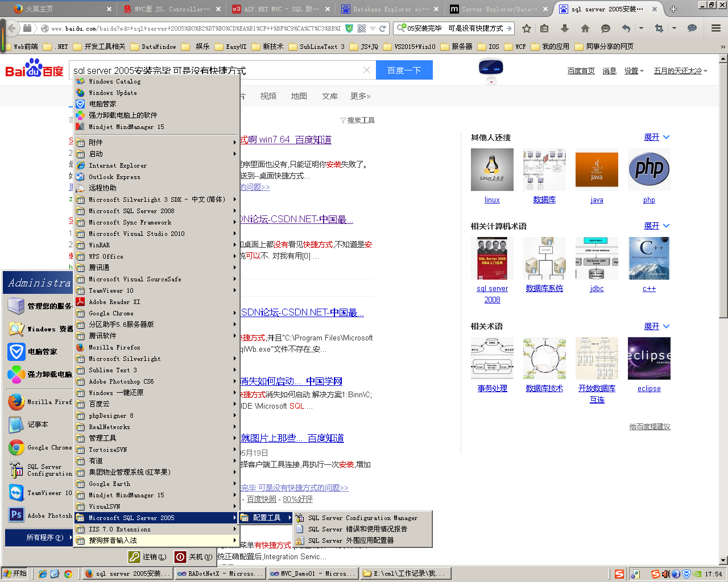Click the eclipse thumbnail image
728x582 pixels.
point(649,358)
